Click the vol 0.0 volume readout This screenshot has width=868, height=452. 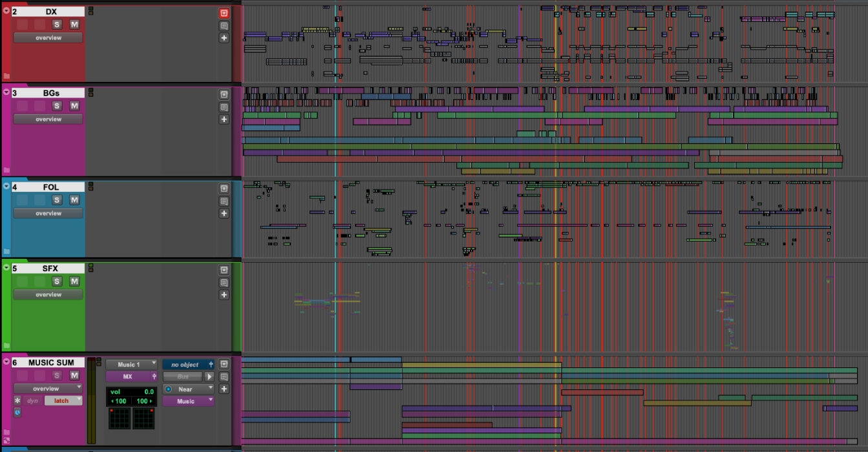click(x=131, y=391)
